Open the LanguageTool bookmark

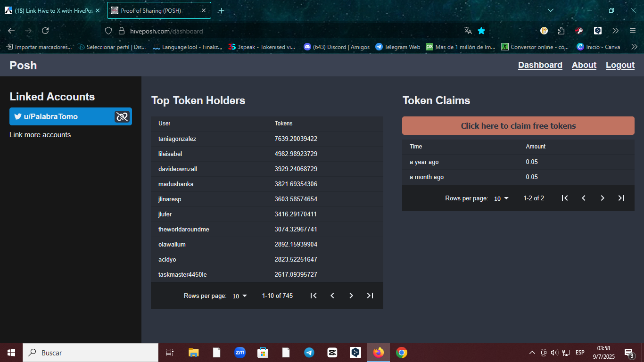click(x=187, y=47)
